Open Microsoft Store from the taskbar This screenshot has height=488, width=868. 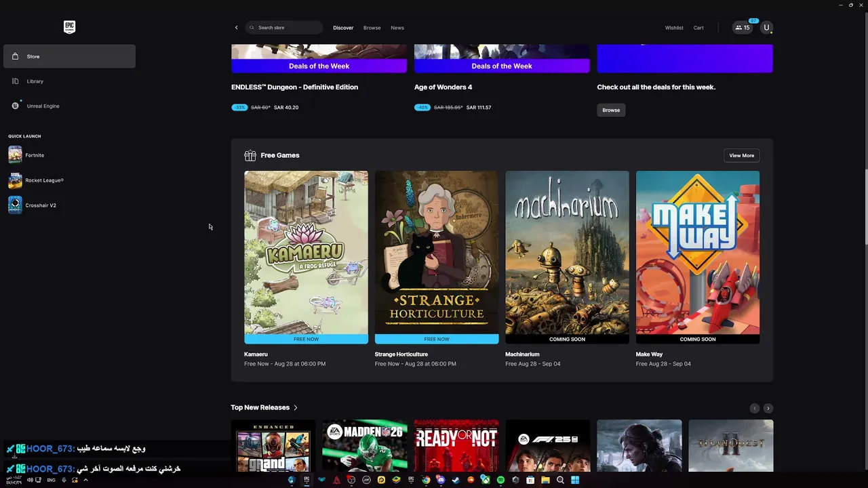click(530, 480)
